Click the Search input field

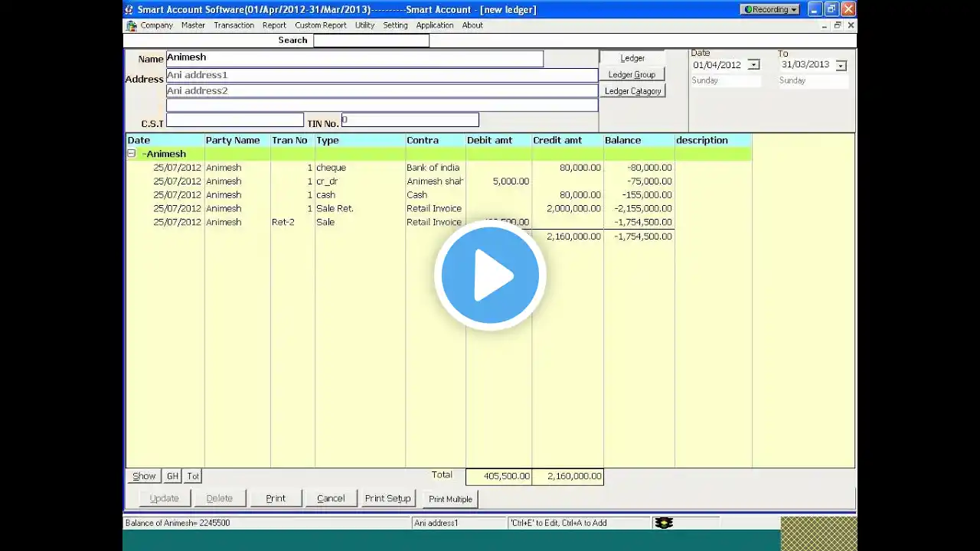click(x=371, y=41)
